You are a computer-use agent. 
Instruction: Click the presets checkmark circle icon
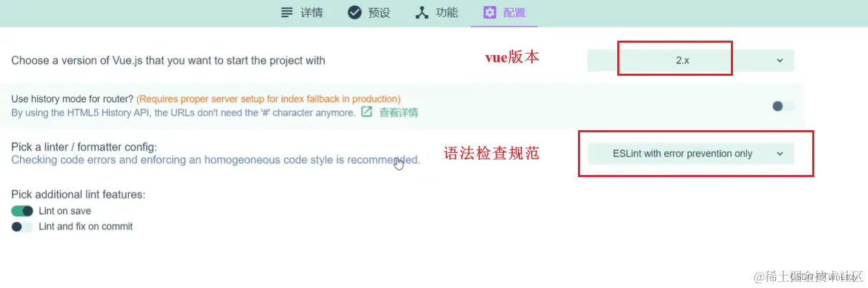(355, 12)
